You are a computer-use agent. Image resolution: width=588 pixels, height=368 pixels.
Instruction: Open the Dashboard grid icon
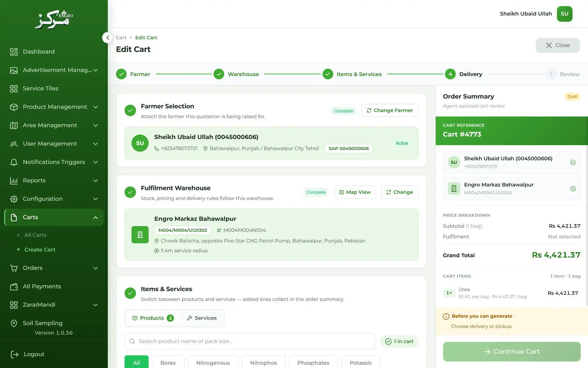14,52
